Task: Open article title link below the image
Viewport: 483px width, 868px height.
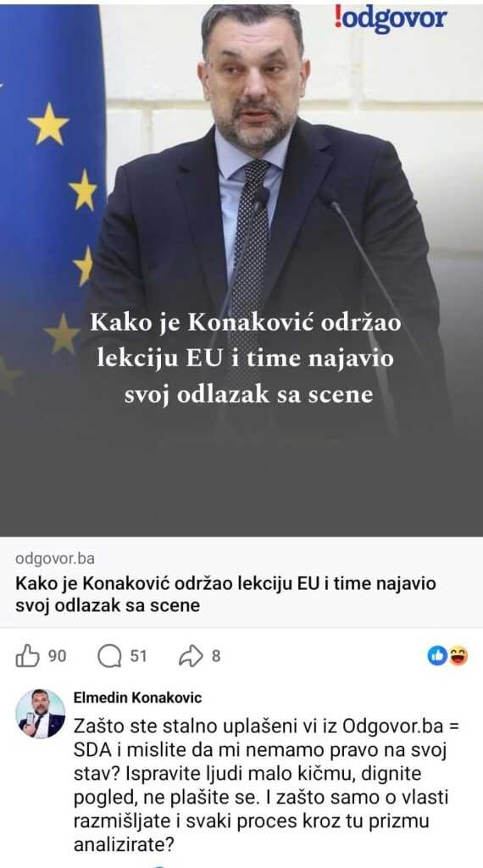Action: [225, 594]
